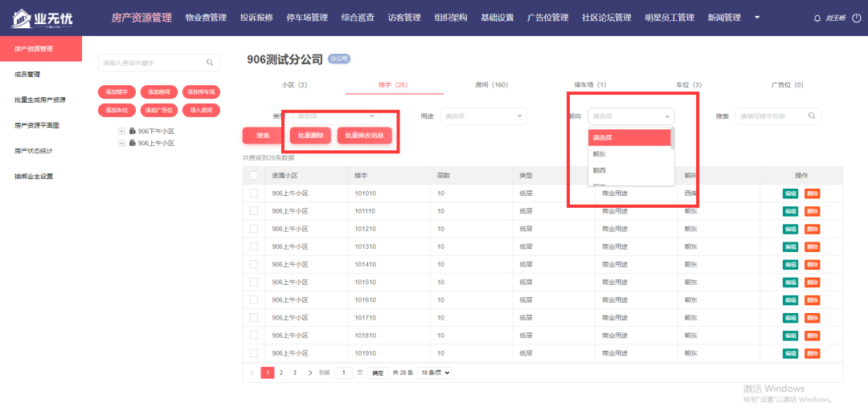Open 停车场管理 in top navigation
This screenshot has height=411, width=868.
[308, 18]
